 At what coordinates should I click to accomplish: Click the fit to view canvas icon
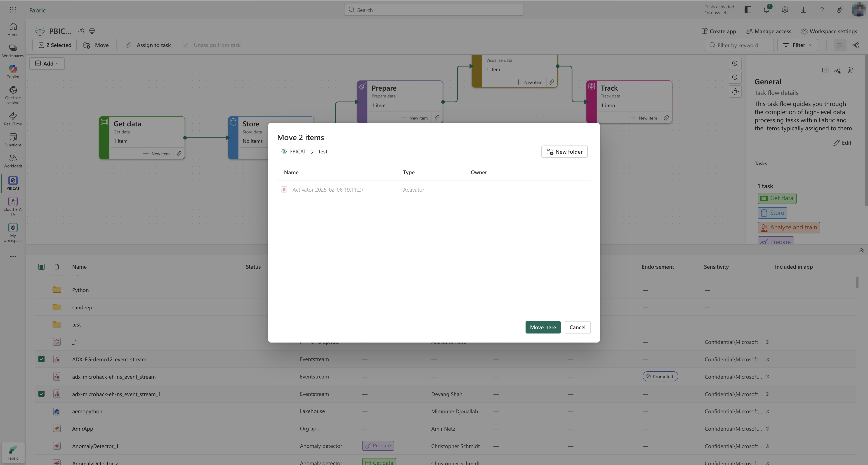(x=735, y=92)
